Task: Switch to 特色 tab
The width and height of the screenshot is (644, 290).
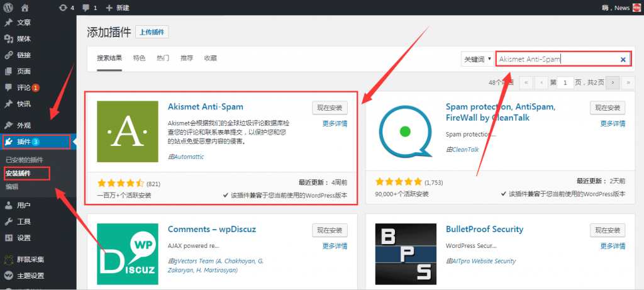Action: pos(139,59)
